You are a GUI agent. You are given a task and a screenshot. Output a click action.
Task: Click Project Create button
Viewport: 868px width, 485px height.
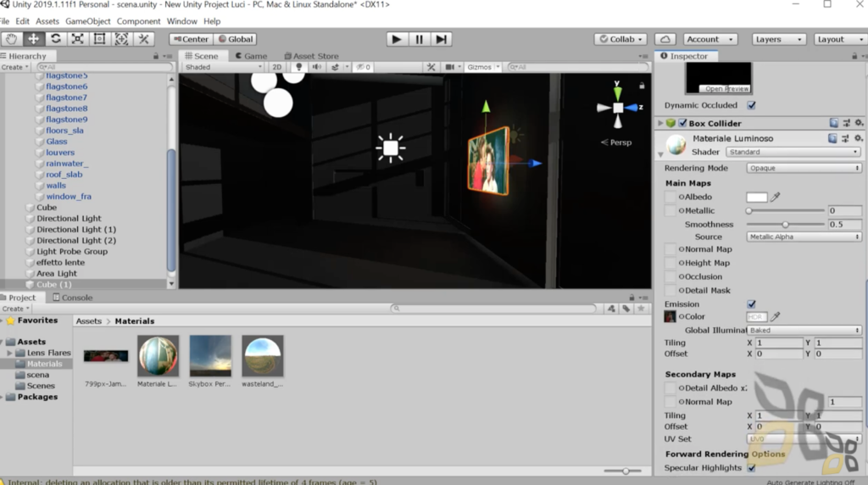pos(15,309)
